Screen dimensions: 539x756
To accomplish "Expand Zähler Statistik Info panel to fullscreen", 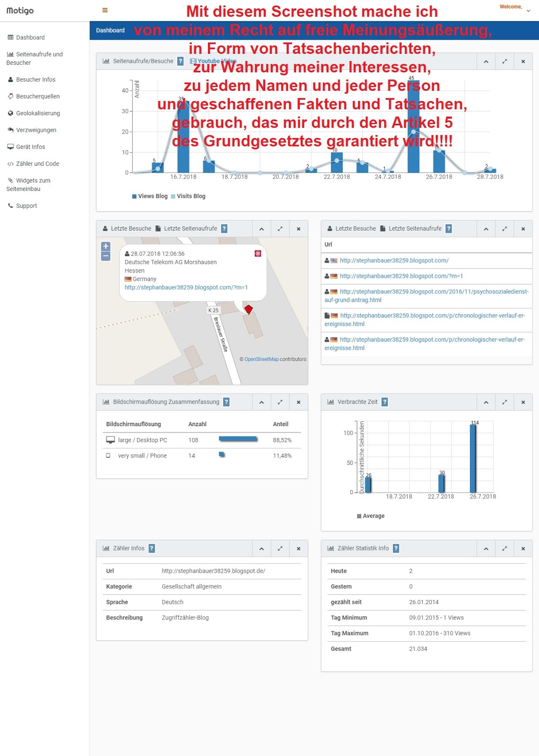I will [x=504, y=549].
